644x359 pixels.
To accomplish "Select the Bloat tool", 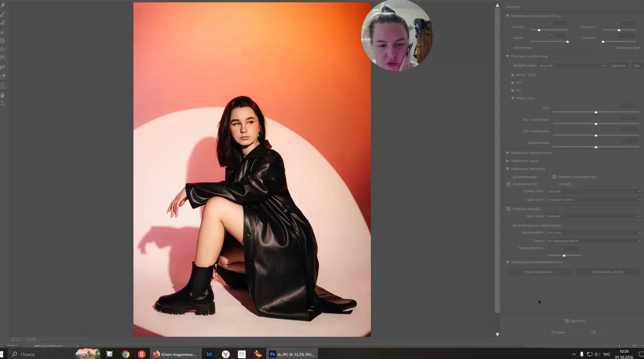I will (x=3, y=49).
